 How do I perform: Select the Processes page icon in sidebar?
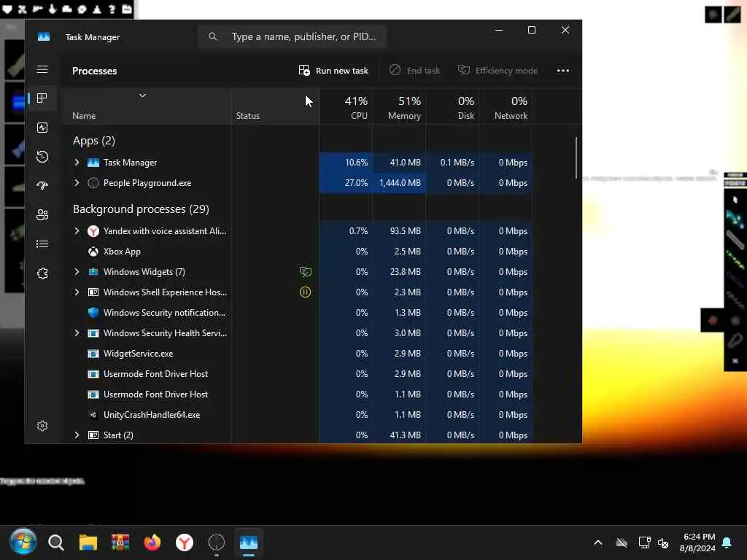click(42, 98)
